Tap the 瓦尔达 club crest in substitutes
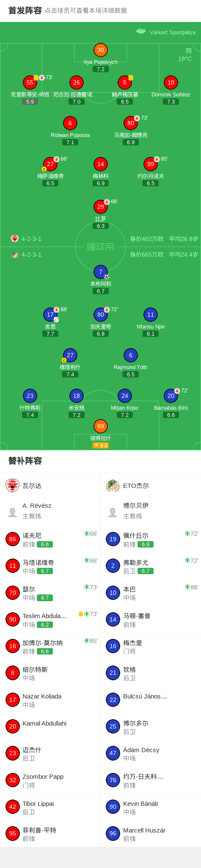Viewport: 201px width, 868px height. tap(12, 485)
